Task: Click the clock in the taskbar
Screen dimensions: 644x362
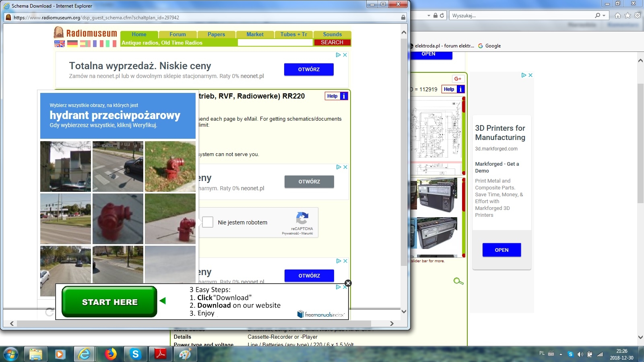Action: (x=621, y=354)
